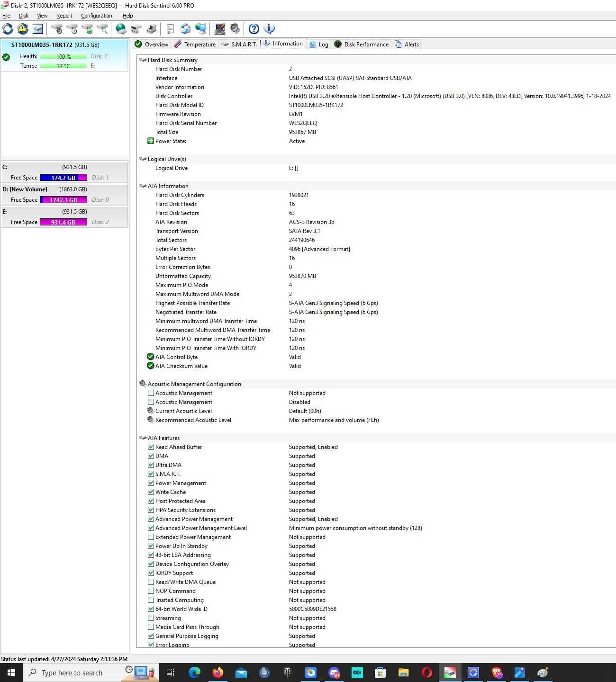The height and width of the screenshot is (682, 616).
Task: Open the surface test (drive with magnifier icon)
Action: [x=102, y=29]
